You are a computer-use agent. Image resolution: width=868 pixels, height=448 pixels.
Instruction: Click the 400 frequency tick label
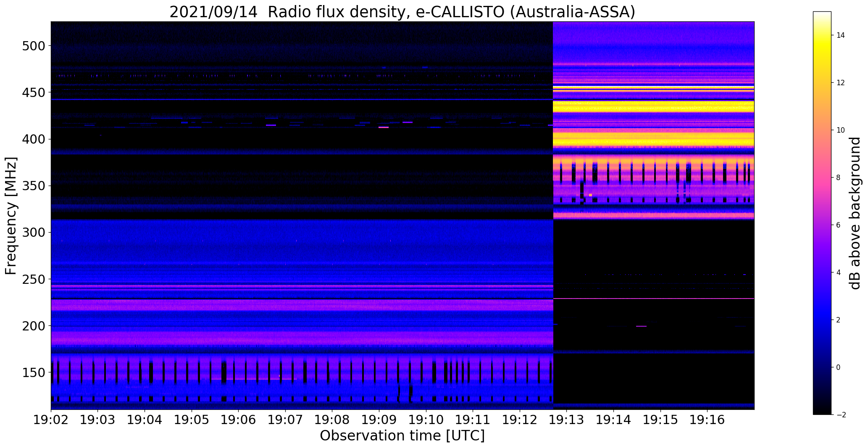33,139
